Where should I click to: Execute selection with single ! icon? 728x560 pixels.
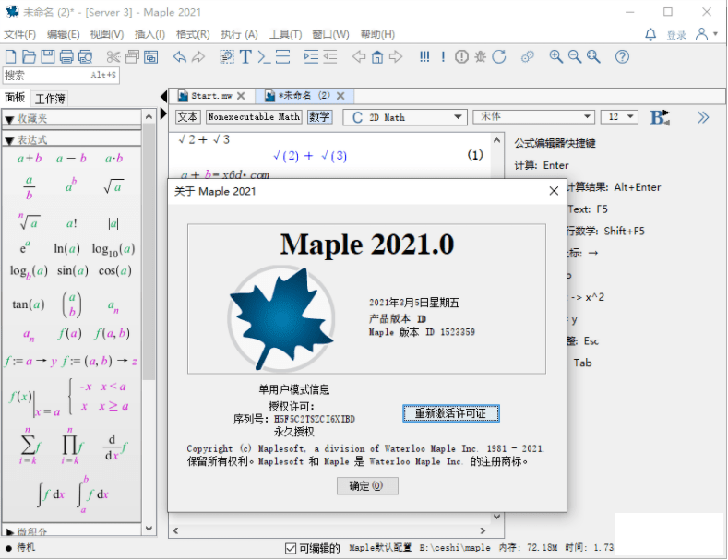(443, 56)
